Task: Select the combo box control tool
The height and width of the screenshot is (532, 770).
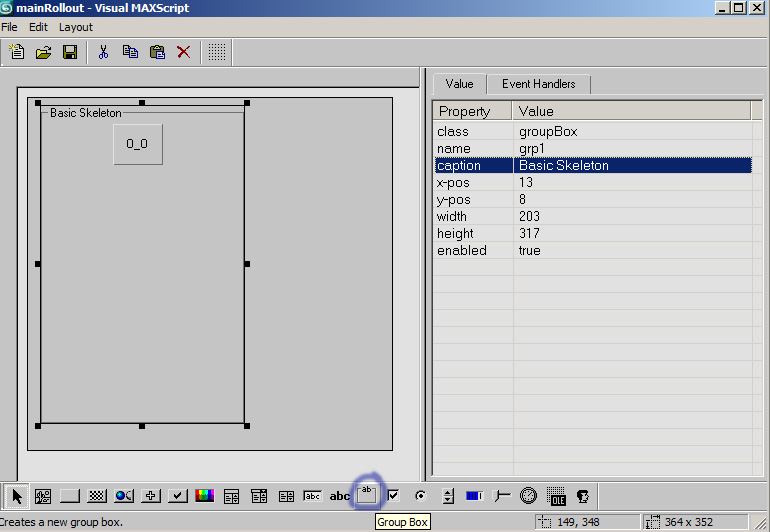Action: [x=231, y=496]
